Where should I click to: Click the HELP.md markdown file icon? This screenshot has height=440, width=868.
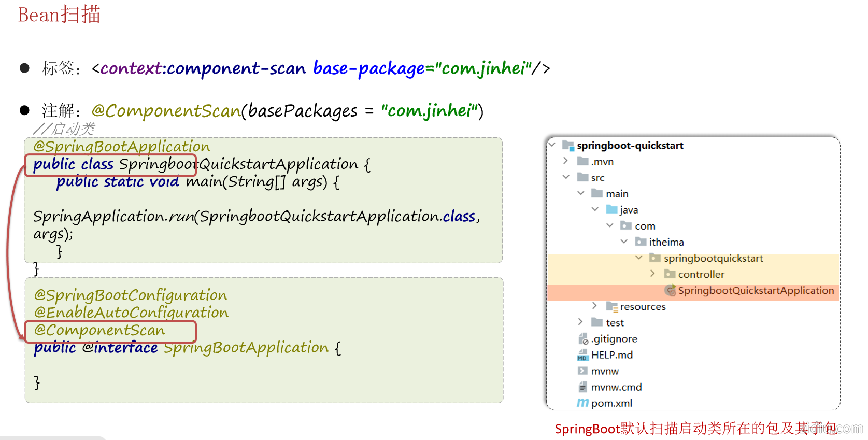(582, 355)
